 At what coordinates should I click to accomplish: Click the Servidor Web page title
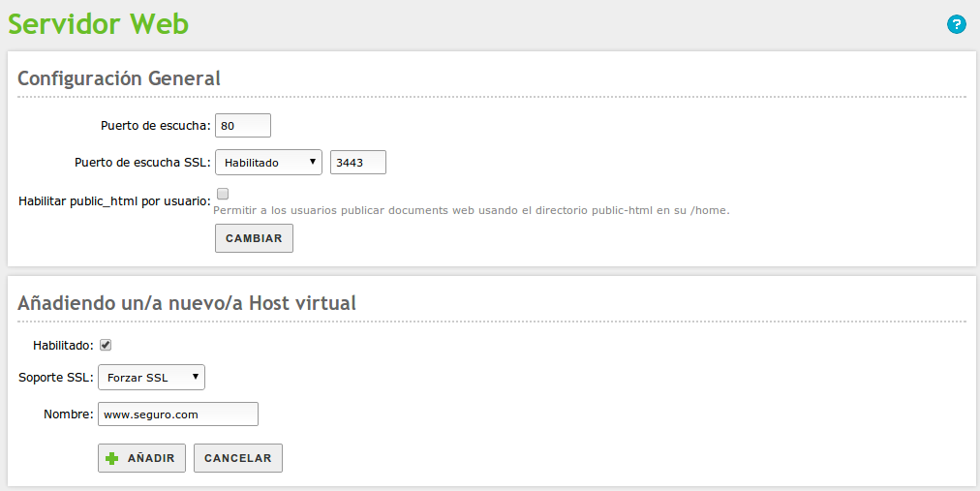pos(98,24)
